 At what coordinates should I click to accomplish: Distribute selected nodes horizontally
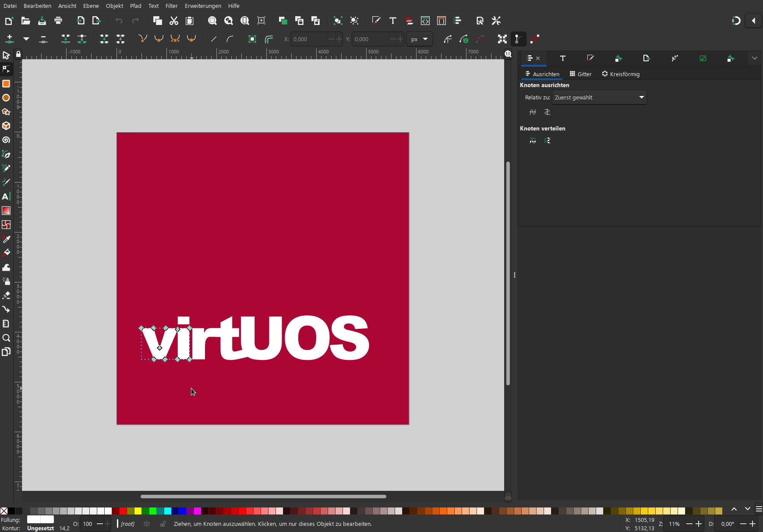click(x=533, y=141)
